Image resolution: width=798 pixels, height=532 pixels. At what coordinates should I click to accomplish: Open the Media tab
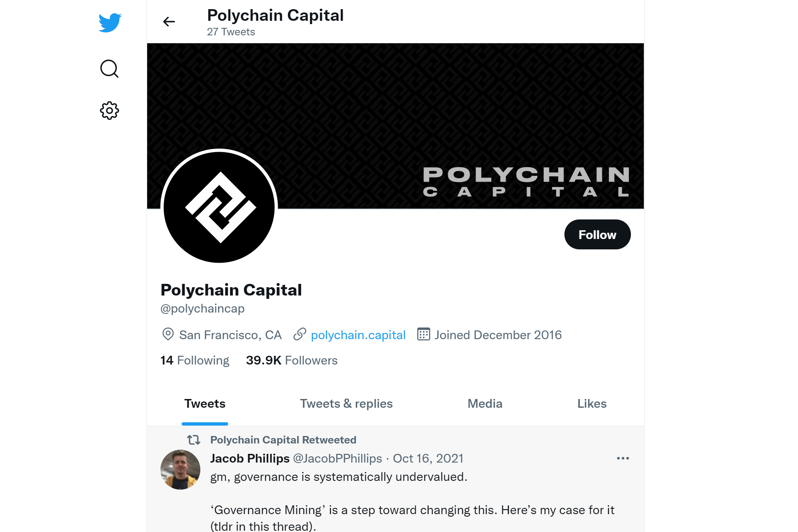tap(485, 404)
